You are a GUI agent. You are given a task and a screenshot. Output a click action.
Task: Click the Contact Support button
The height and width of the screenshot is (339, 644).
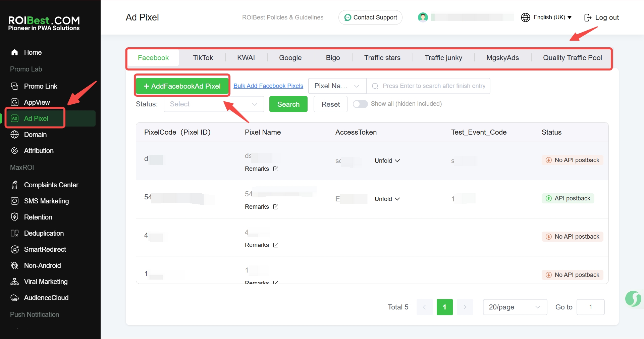(370, 17)
